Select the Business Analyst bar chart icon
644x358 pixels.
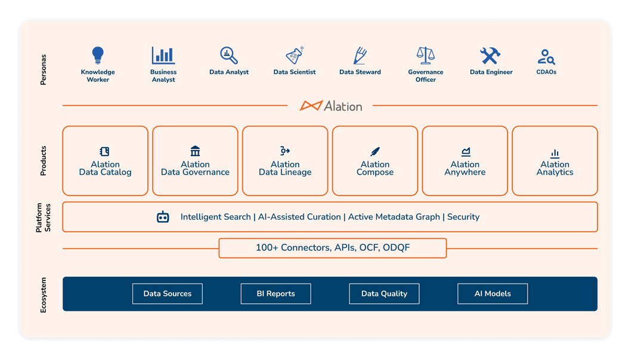point(163,56)
